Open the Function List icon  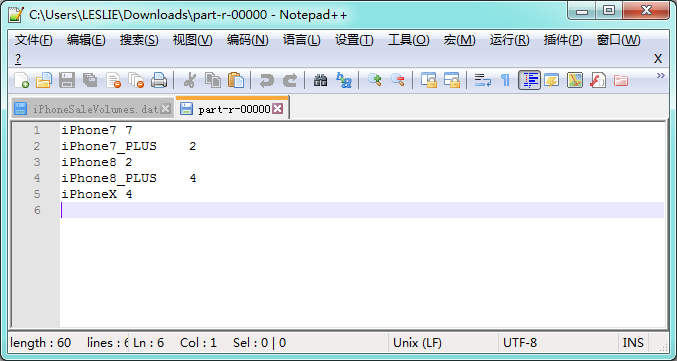point(598,80)
